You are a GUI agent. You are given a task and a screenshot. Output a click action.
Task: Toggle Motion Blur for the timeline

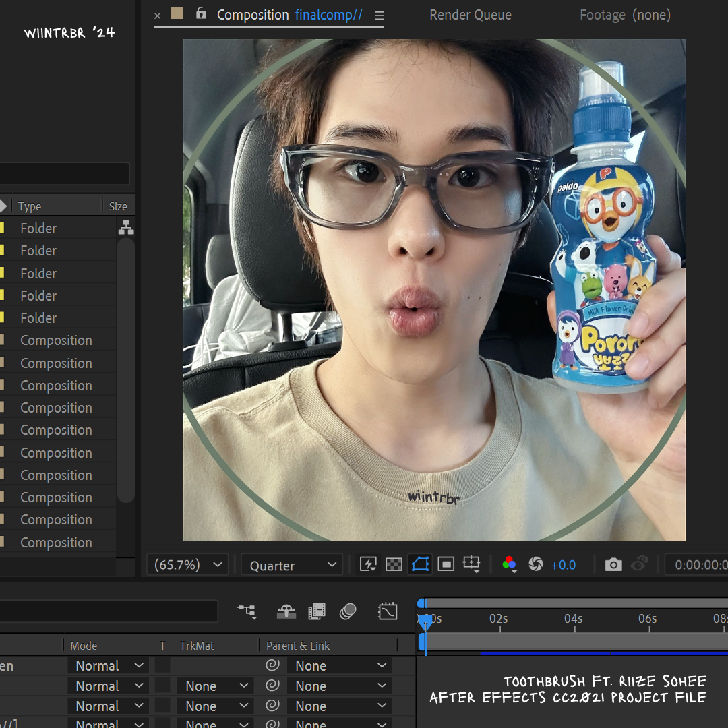348,611
